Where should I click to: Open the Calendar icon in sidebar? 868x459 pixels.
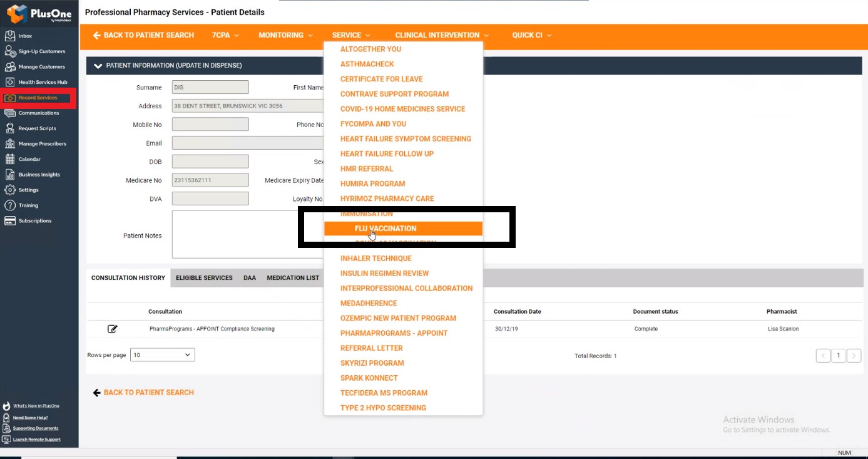coord(9,159)
